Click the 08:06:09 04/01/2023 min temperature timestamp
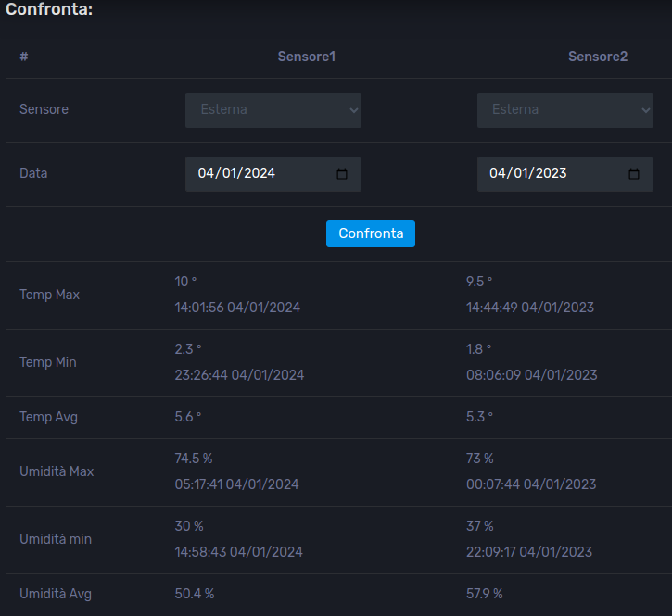This screenshot has height=616, width=672. point(531,375)
